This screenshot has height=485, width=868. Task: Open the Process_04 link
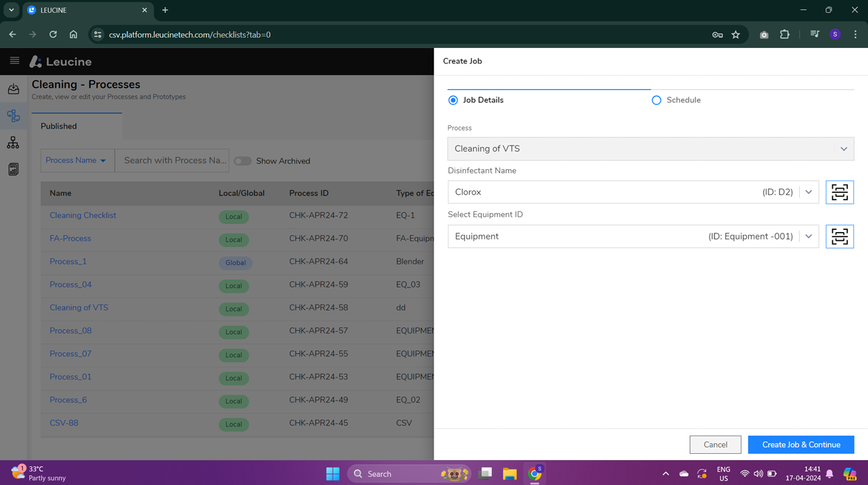(x=70, y=284)
